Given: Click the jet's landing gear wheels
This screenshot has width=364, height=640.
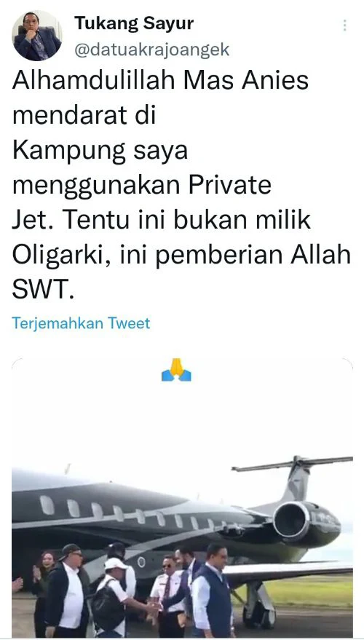Looking at the screenshot, I should point(258,609).
